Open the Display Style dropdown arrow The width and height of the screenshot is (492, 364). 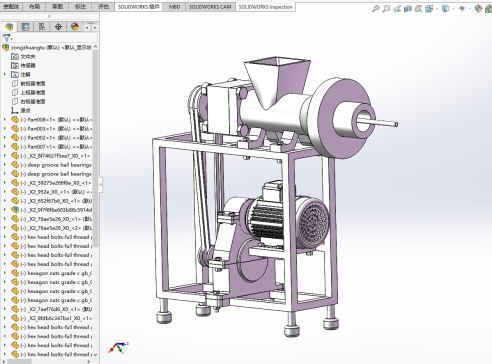[453, 9]
